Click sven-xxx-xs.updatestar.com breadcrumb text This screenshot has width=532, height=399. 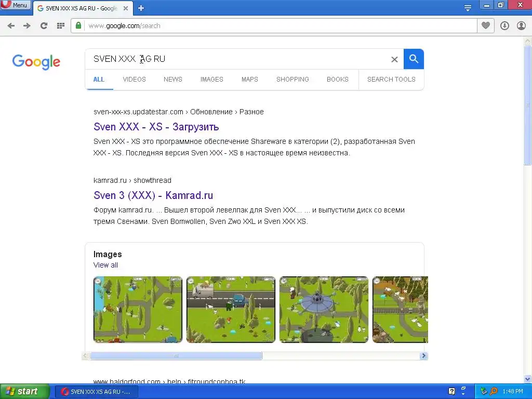tap(138, 112)
